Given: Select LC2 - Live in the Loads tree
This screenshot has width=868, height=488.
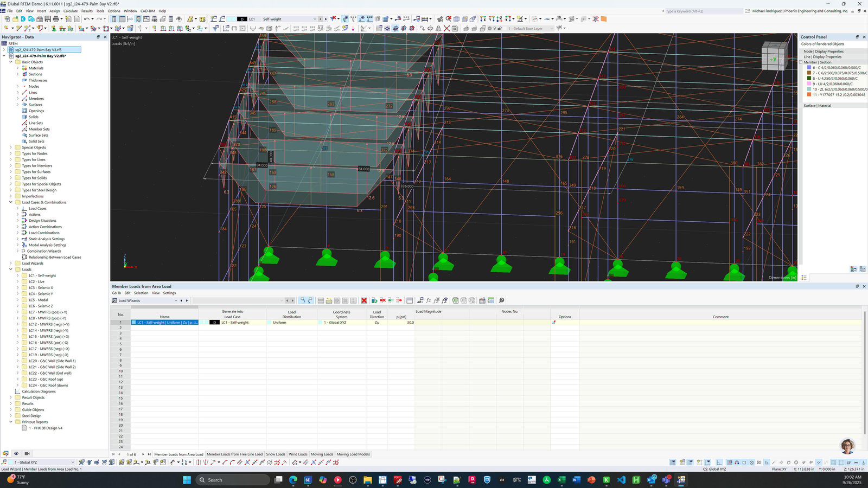Looking at the screenshot, I should [36, 281].
